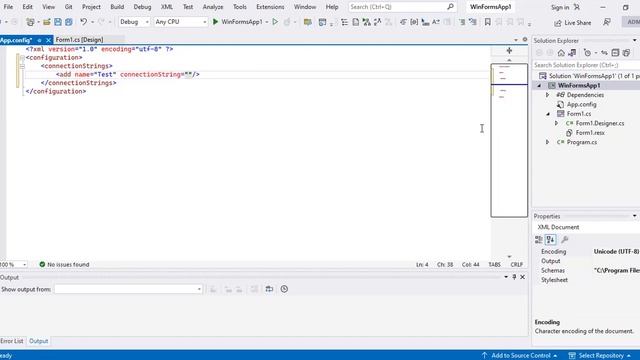Click Select Repository in status bar
The height and width of the screenshot is (360, 640).
(600, 356)
